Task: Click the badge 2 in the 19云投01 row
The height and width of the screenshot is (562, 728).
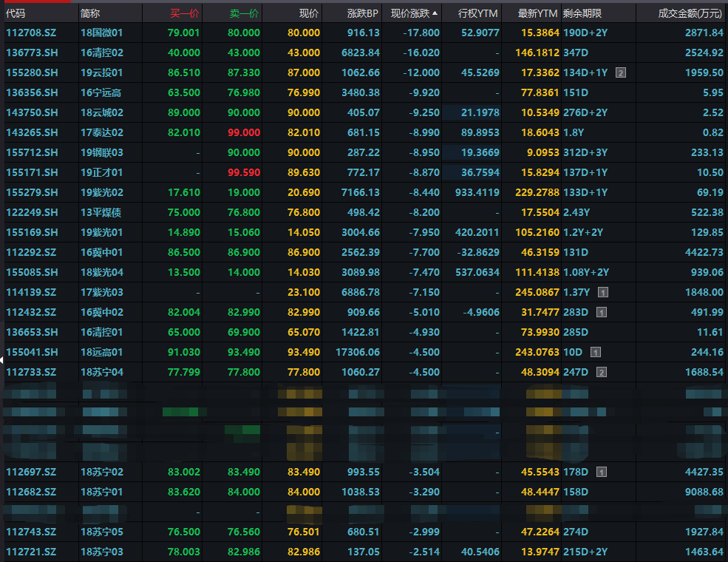Action: click(621, 73)
